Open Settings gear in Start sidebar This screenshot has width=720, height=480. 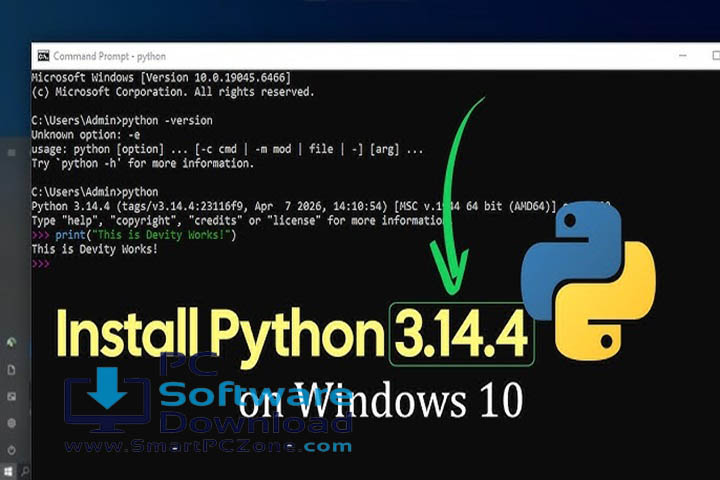point(11,423)
